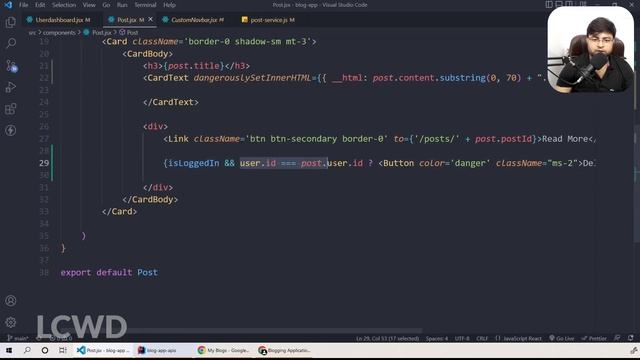Open the Extensions view
The image size is (640, 360).
coord(11,109)
